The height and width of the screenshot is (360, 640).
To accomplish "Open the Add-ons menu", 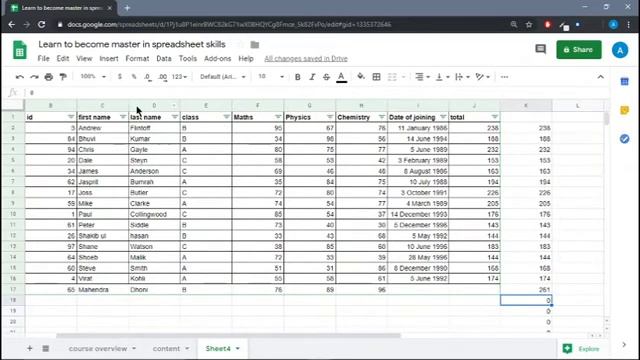I will [218, 59].
